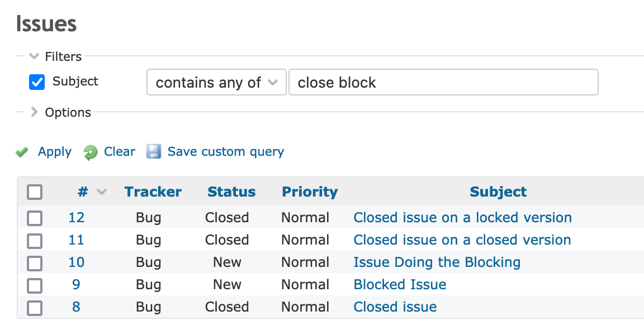
Task: Click the floppy disk save query icon
Action: point(154,151)
